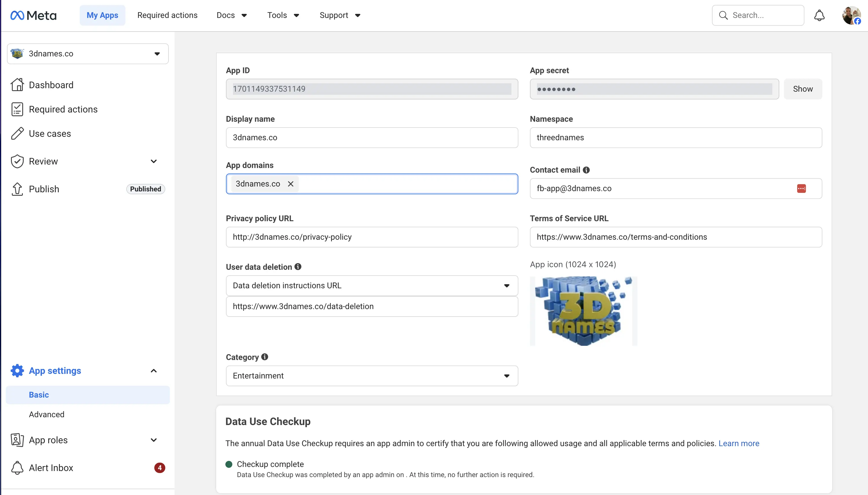Open the notifications bell
Screen dimensions: 868x495
click(819, 15)
